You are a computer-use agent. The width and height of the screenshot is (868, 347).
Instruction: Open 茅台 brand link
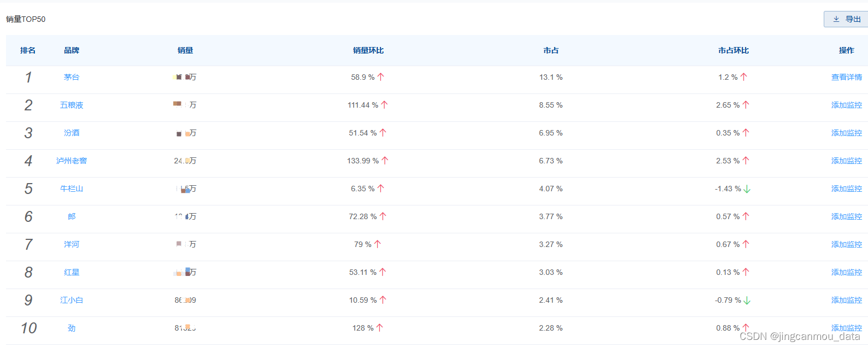click(x=72, y=77)
